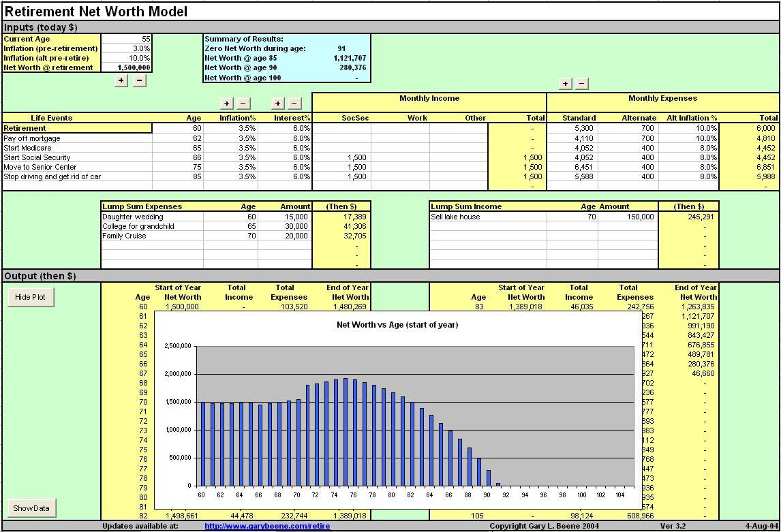The width and height of the screenshot is (781, 532).
Task: Select the Sell lake house amount cell
Action: [628, 217]
